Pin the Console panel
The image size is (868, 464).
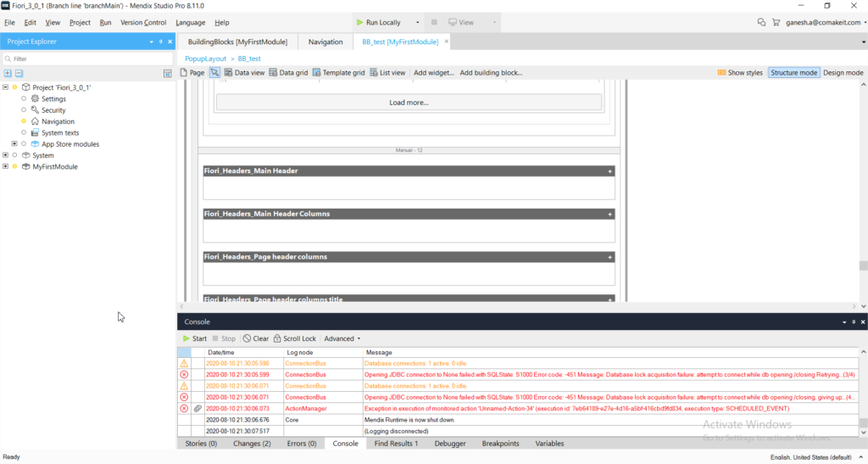(854, 321)
